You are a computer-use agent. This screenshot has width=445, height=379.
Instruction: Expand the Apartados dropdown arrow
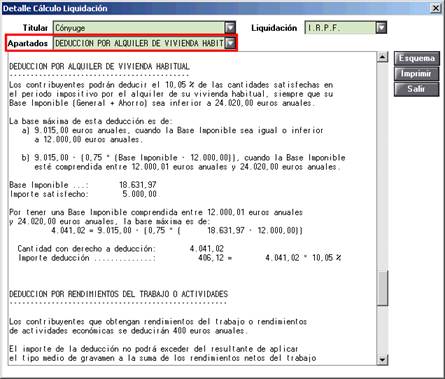[230, 43]
